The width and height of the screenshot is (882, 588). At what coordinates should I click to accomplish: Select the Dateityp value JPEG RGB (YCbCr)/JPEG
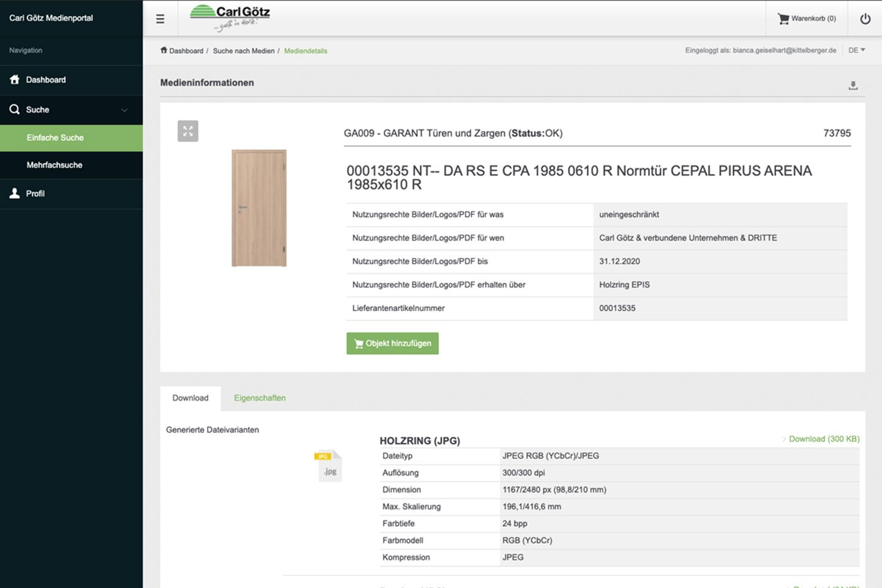[551, 456]
